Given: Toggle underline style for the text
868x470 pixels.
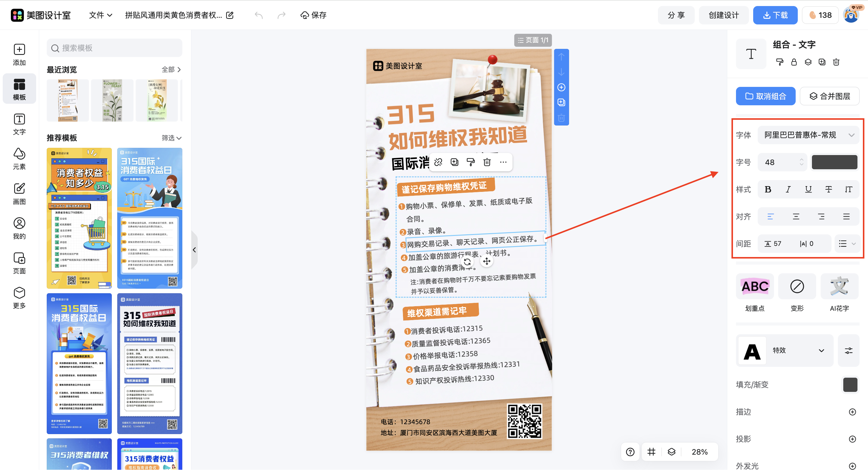Looking at the screenshot, I should point(808,189).
